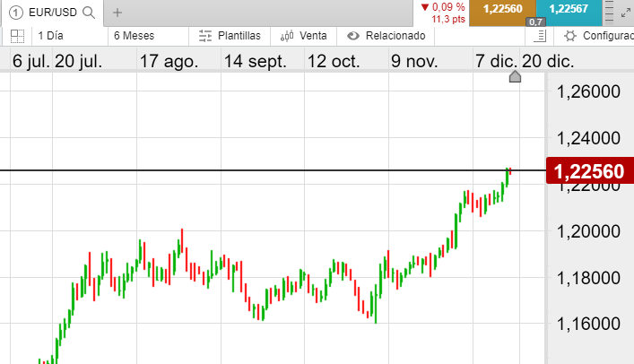
Task: Open the 1 Día timeframe dropdown
Action: coord(70,36)
